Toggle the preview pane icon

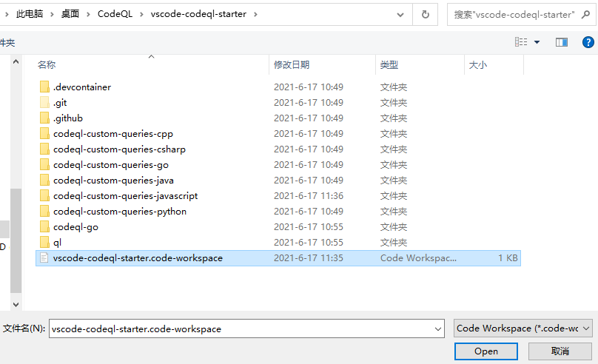(562, 42)
